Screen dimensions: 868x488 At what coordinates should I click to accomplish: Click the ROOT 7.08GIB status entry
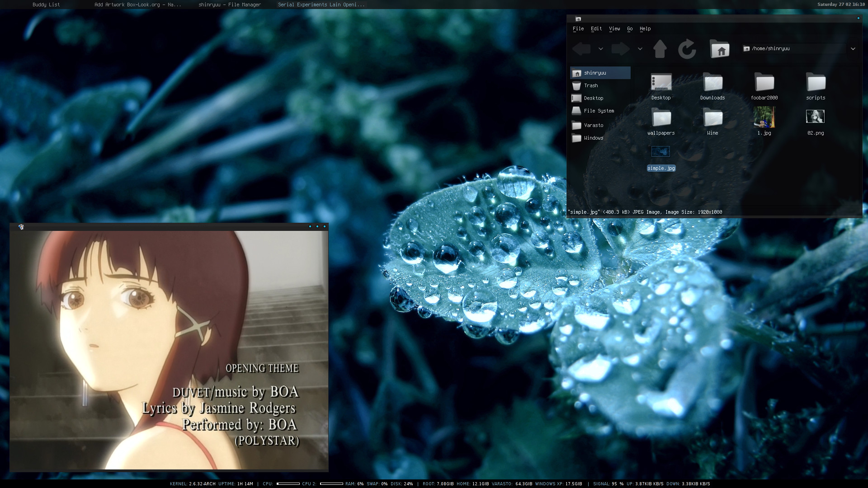(438, 484)
